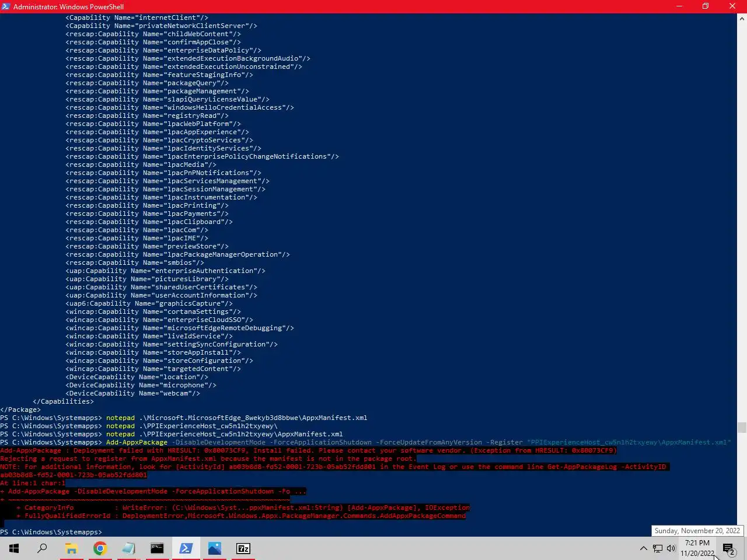This screenshot has height=560, width=747.
Task: Click the 'FullyQualifiedErrorId' error detail line
Action: coord(241,516)
